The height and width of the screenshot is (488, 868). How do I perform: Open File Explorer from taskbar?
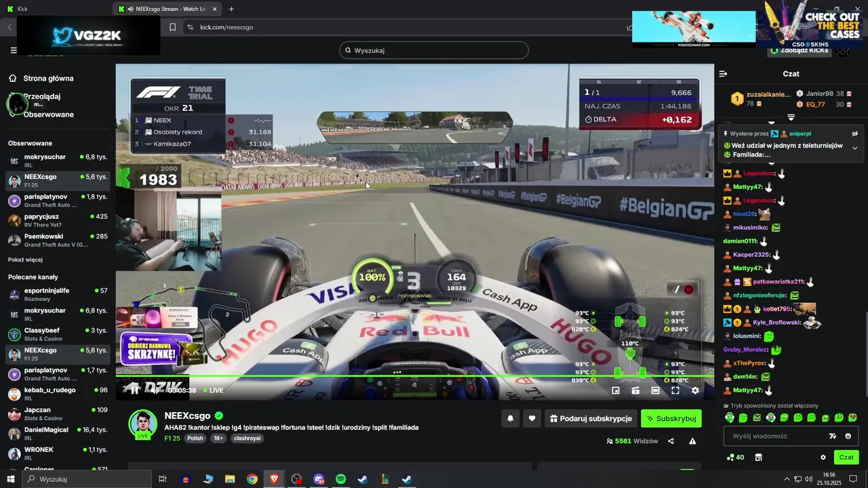[x=229, y=479]
